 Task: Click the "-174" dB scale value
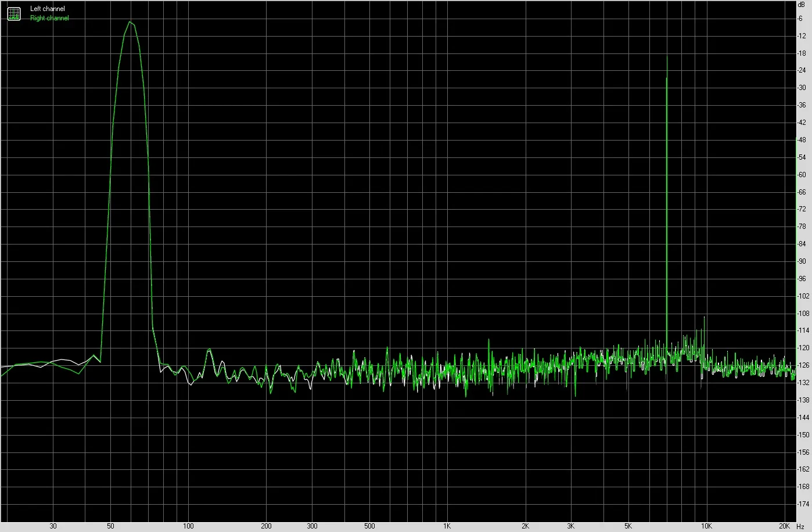point(803,504)
